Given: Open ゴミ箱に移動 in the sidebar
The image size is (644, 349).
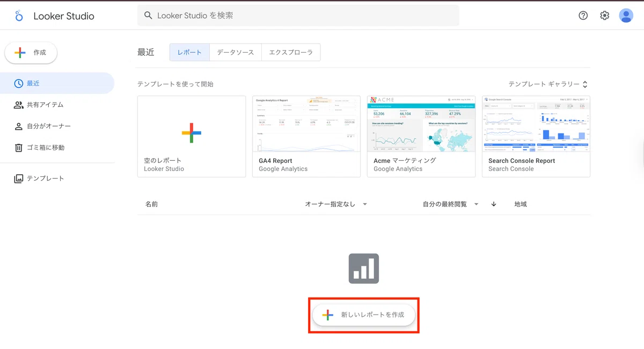Looking at the screenshot, I should pyautogui.click(x=57, y=147).
